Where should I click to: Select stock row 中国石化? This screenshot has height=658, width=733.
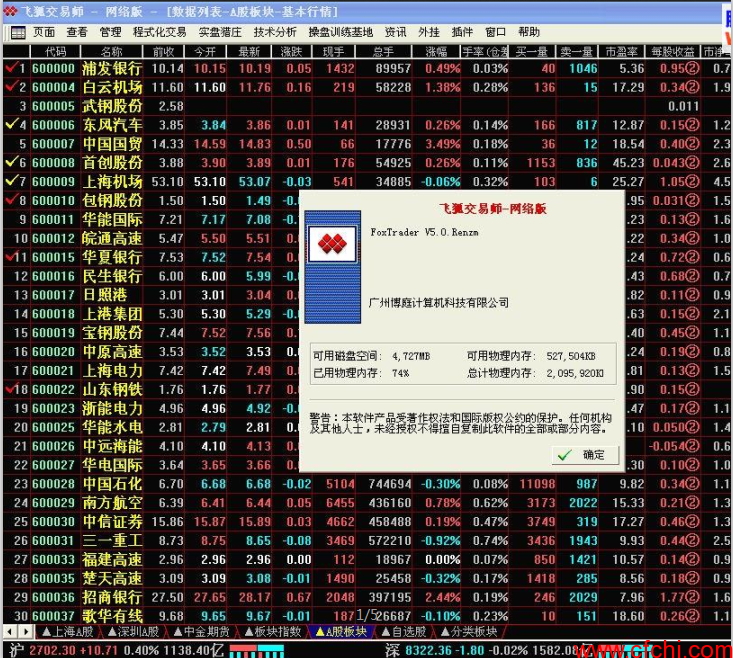366,484
